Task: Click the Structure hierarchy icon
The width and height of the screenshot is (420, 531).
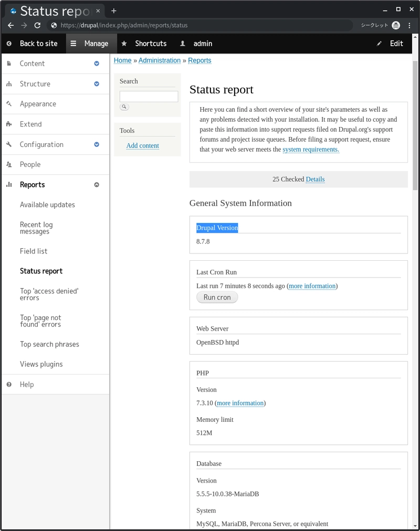Action: (9, 83)
